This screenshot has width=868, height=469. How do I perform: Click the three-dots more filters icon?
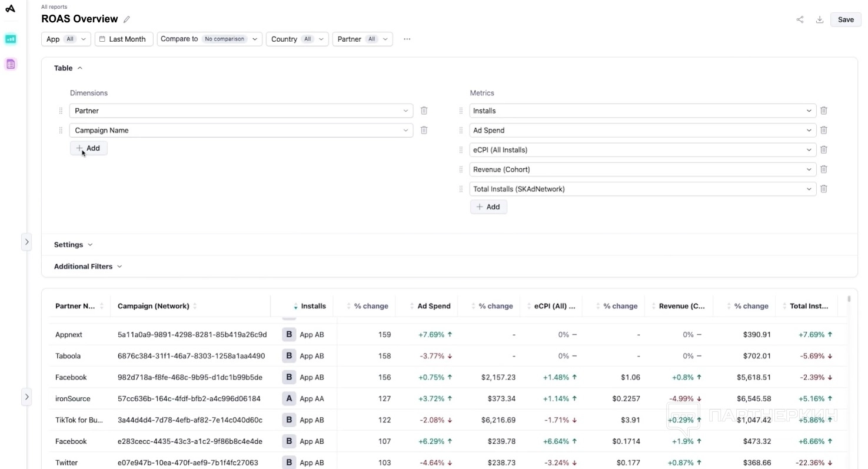tap(407, 39)
